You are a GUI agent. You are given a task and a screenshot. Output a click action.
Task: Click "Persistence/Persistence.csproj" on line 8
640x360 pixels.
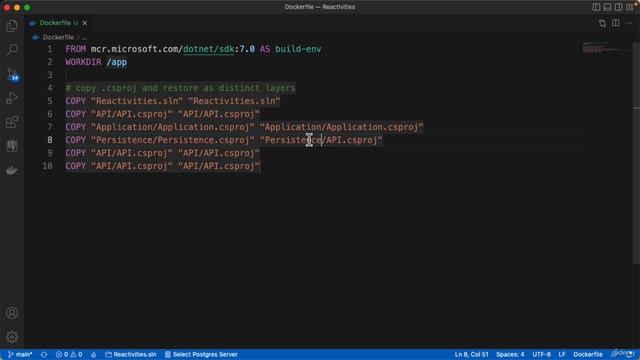pyautogui.click(x=173, y=140)
